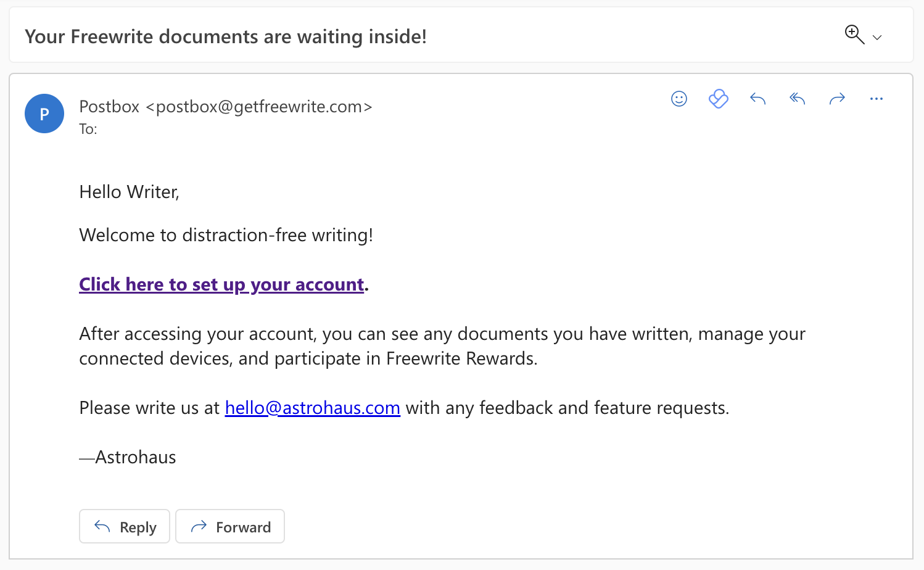Click the 'Hello Writer,' greeting text
Viewport: 924px width, 570px height.
pos(130,192)
